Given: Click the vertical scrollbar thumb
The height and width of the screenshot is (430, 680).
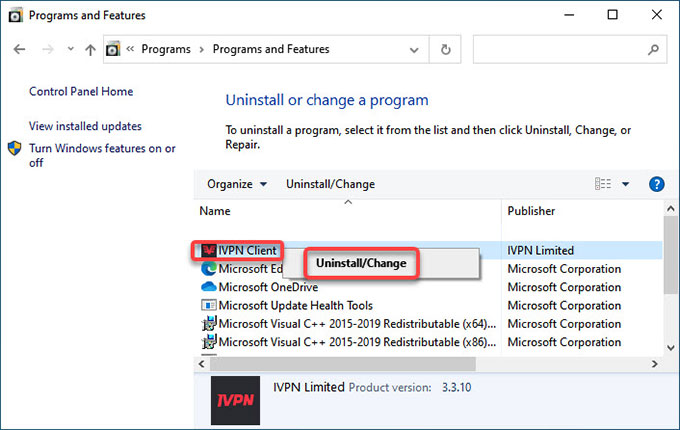Looking at the screenshot, I should tap(670, 257).
